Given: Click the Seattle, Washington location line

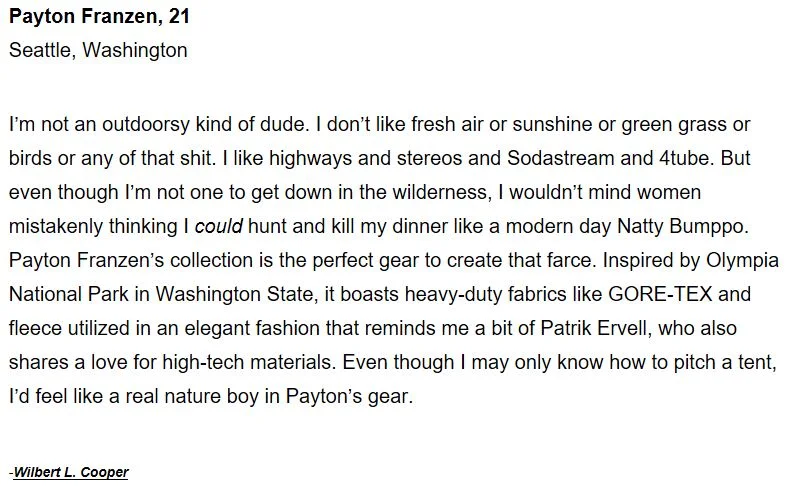Looking at the screenshot, I should point(98,50).
